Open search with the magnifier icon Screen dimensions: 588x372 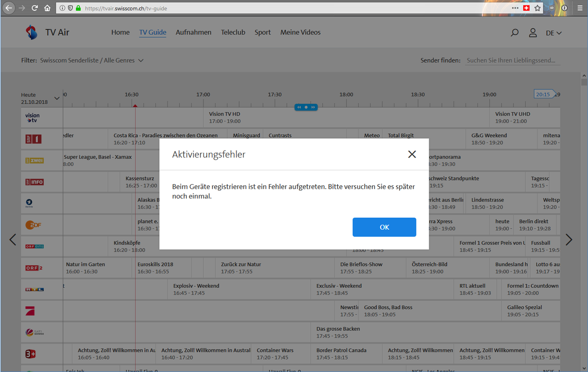click(x=514, y=33)
